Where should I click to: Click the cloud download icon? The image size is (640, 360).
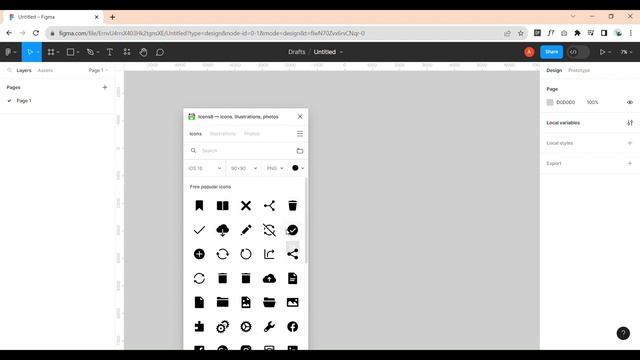(x=222, y=230)
